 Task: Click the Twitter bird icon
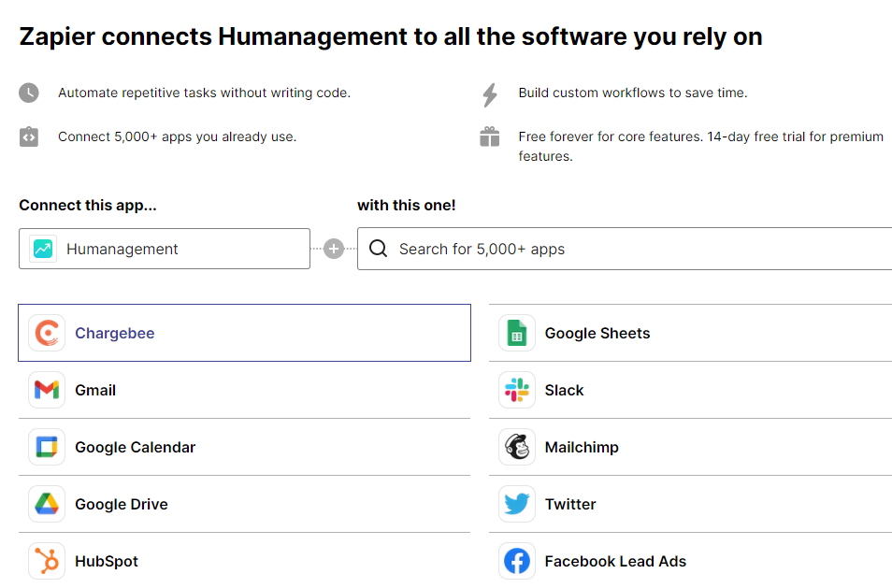(x=517, y=504)
